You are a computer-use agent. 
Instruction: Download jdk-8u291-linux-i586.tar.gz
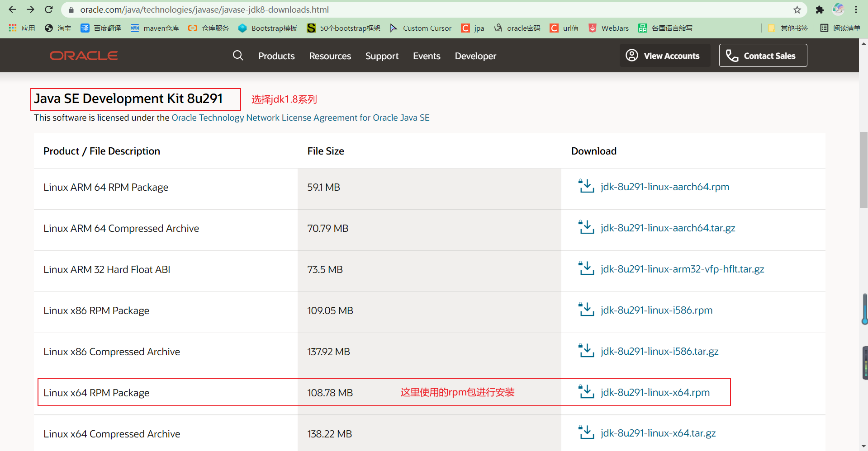click(659, 351)
